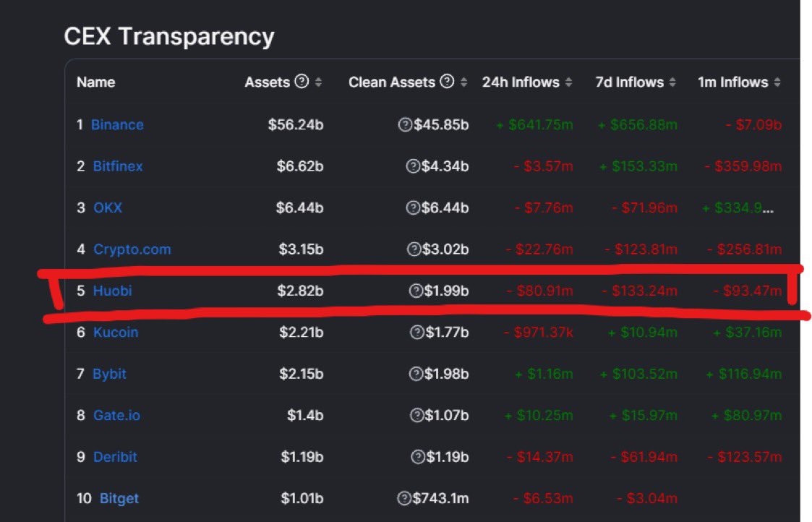The image size is (812, 522).
Task: Open the Binance exchange link
Action: (117, 125)
